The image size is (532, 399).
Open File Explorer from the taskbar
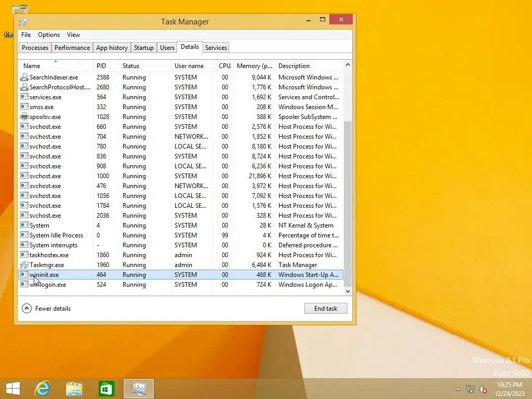[74, 389]
